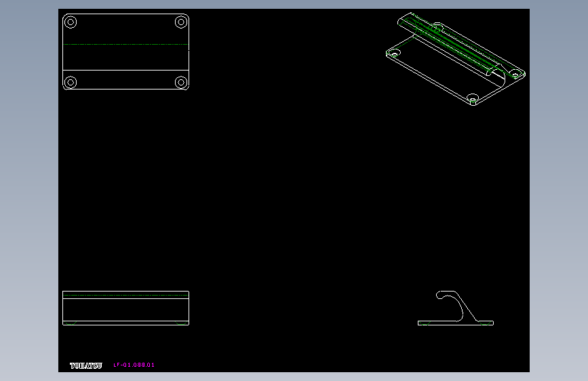Select the isometric 3D view of the bracket
Image resolution: width=588 pixels, height=381 pixels.
456,59
